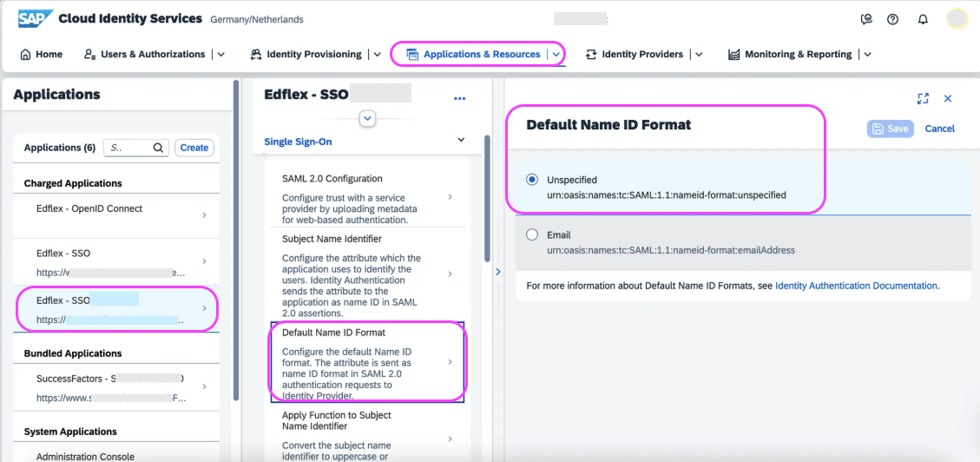Expand the application header toggle arrow
Screen dimensions: 980x462
(367, 118)
